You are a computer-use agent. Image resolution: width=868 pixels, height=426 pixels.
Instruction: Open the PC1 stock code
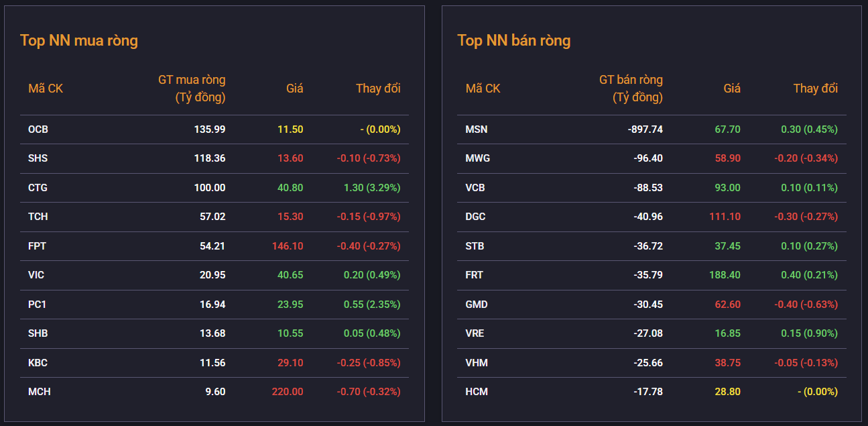click(38, 305)
